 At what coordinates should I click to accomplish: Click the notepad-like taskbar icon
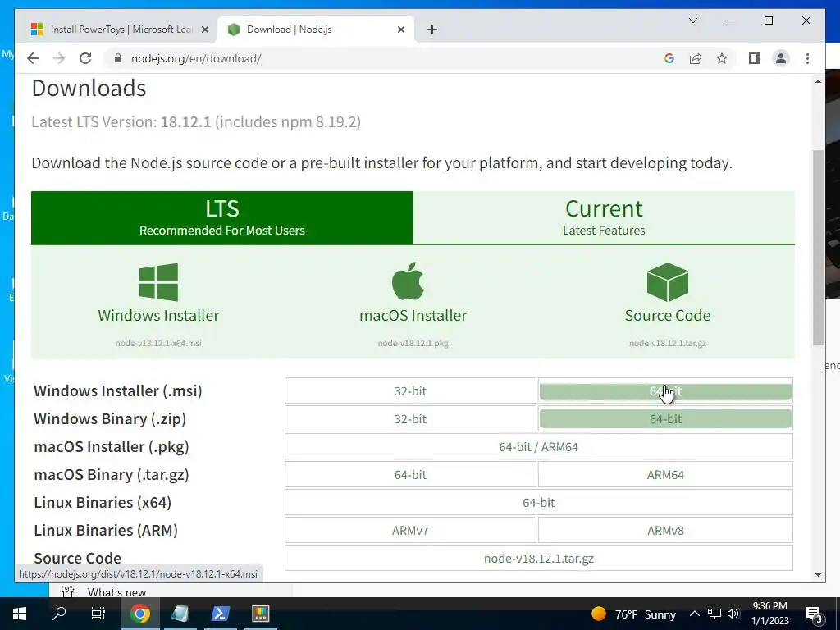[180, 614]
